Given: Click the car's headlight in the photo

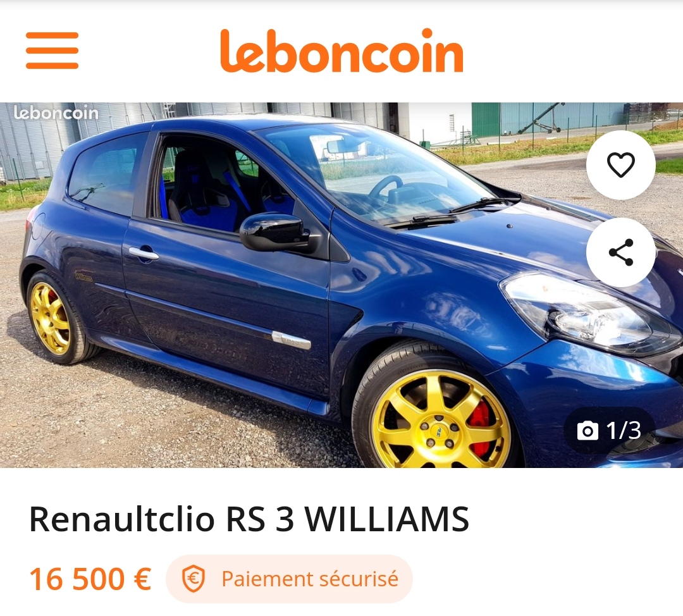Looking at the screenshot, I should pyautogui.click(x=588, y=313).
